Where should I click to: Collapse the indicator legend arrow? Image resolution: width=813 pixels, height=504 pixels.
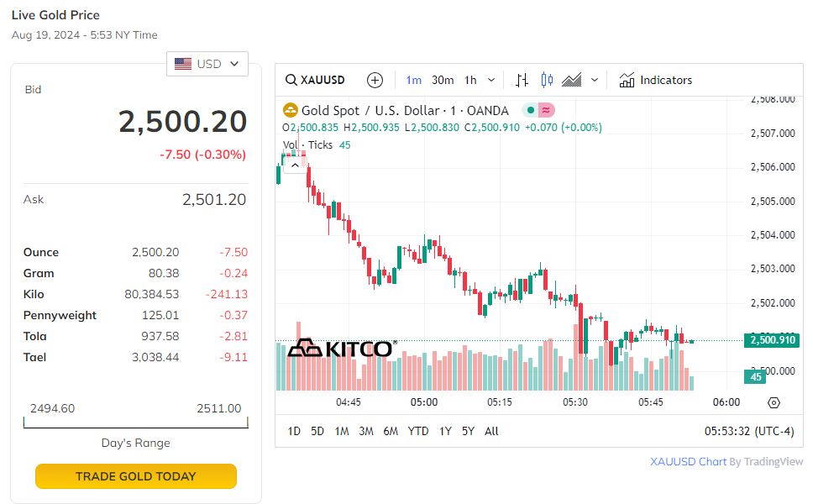(295, 165)
